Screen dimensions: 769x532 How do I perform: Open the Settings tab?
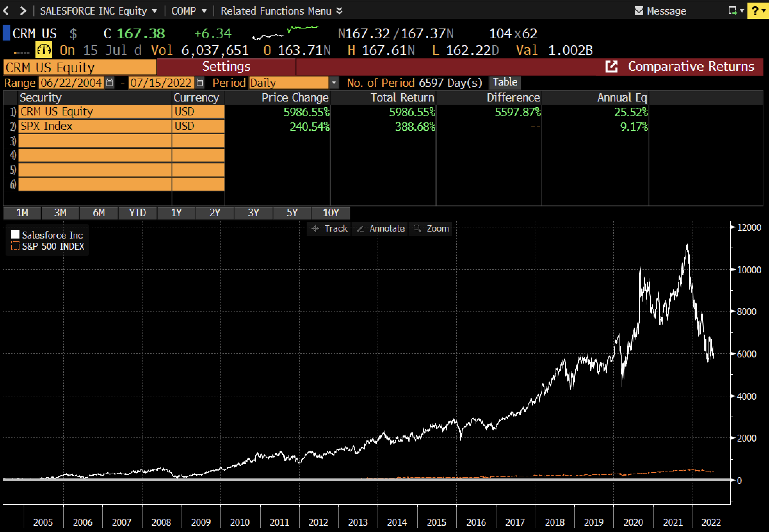pyautogui.click(x=226, y=66)
